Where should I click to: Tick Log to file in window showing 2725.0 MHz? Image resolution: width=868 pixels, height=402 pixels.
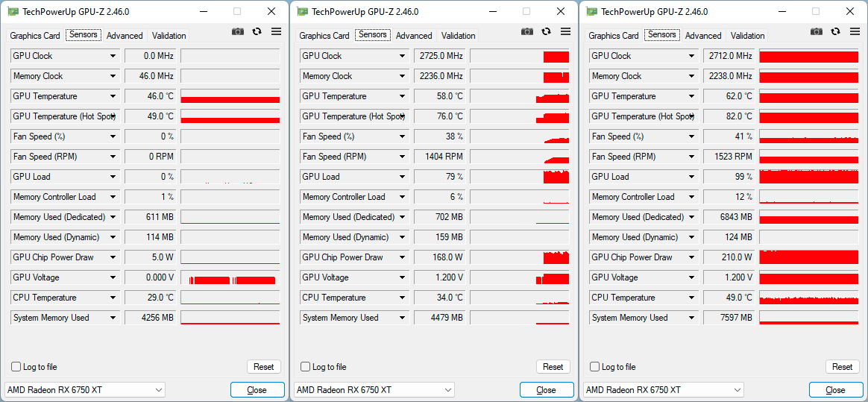point(306,367)
